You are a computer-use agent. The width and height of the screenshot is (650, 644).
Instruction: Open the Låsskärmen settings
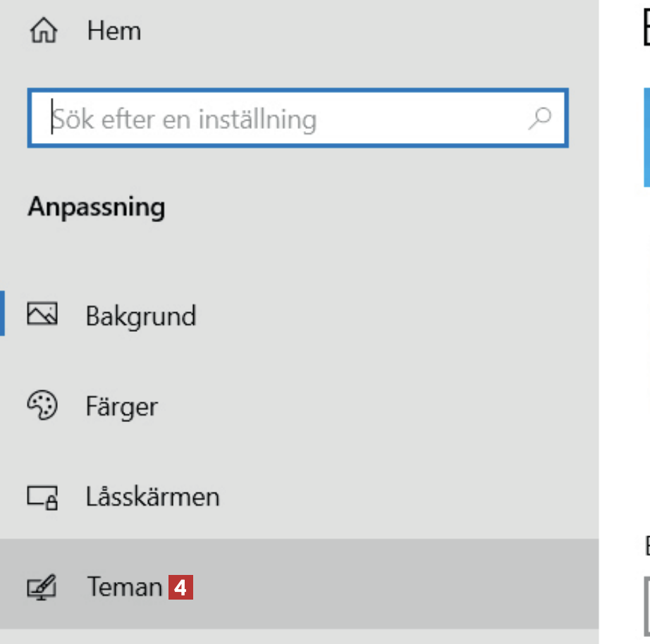[x=152, y=497]
